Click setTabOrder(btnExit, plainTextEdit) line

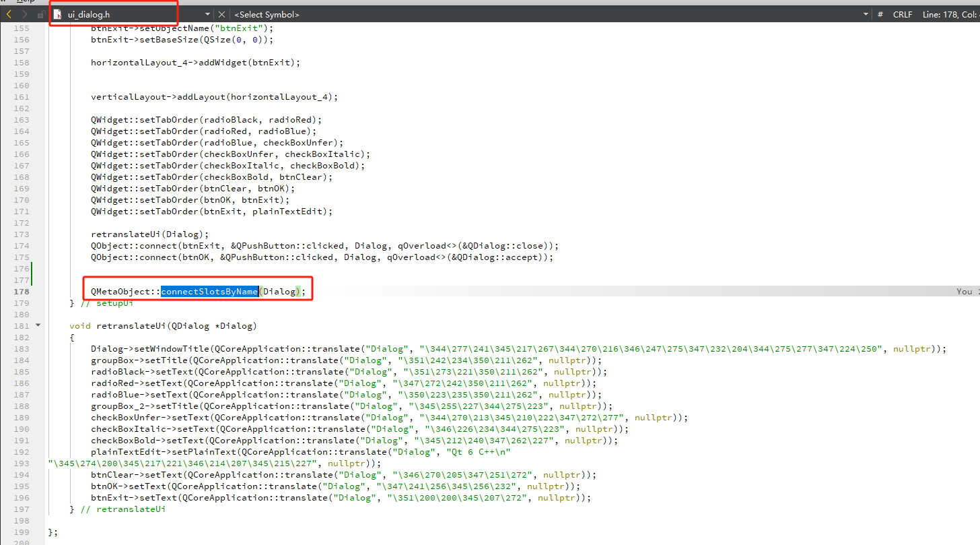pyautogui.click(x=211, y=212)
